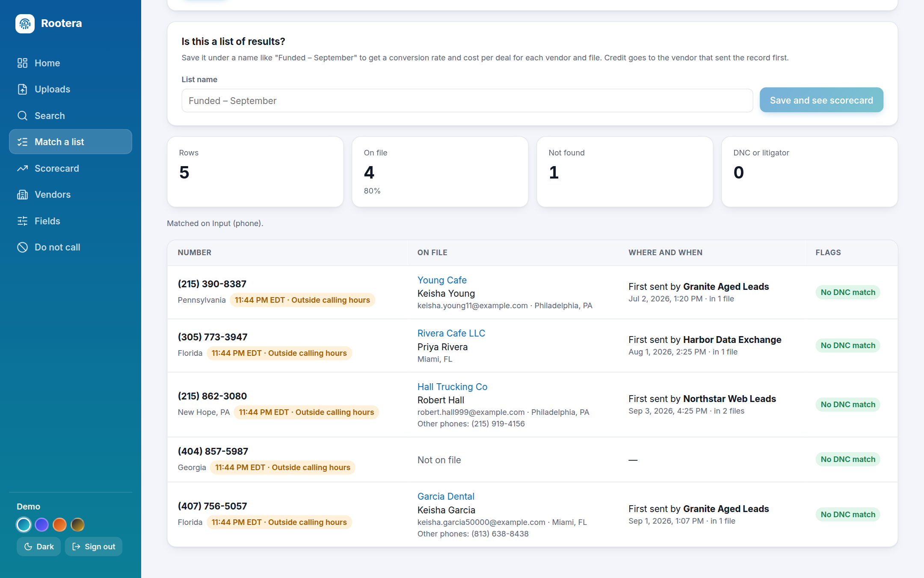This screenshot has height=578, width=924.
Task: Click the Scorecard trend arrow icon
Action: [x=22, y=168]
